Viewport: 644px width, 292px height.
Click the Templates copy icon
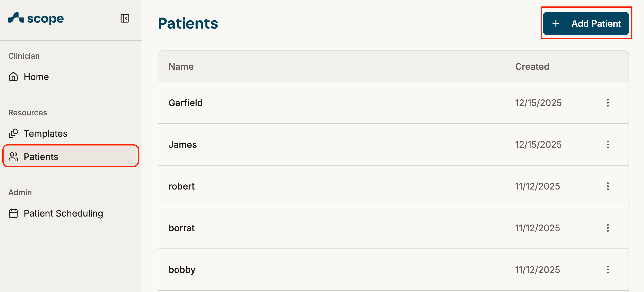(13, 133)
